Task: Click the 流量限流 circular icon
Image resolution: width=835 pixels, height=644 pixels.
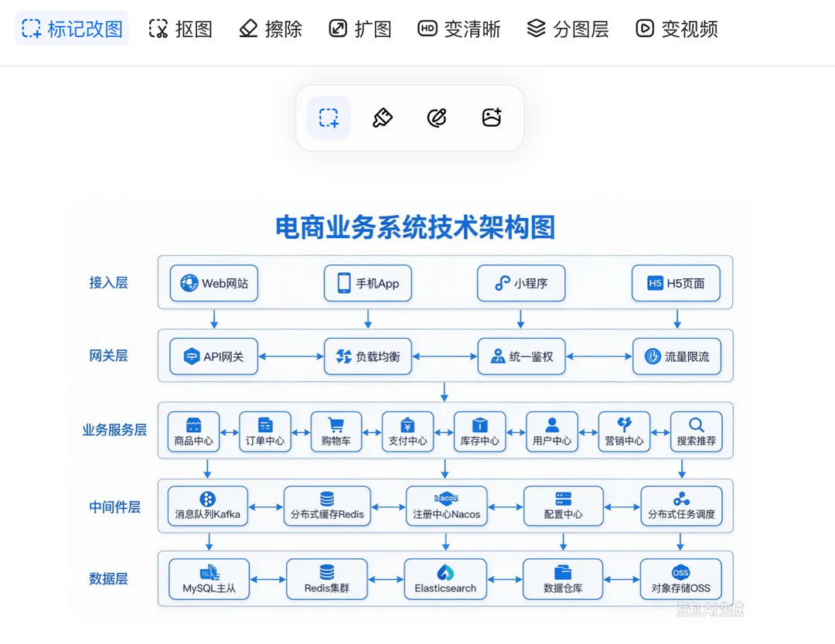Action: (x=653, y=356)
